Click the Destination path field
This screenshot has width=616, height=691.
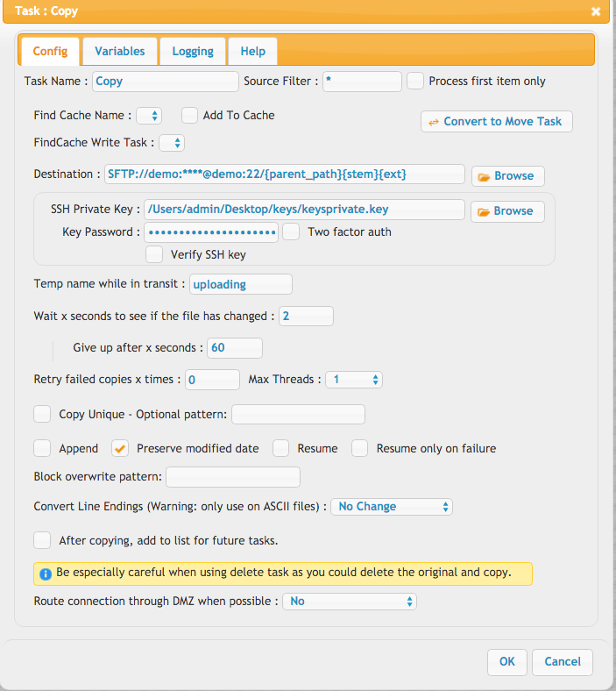285,175
